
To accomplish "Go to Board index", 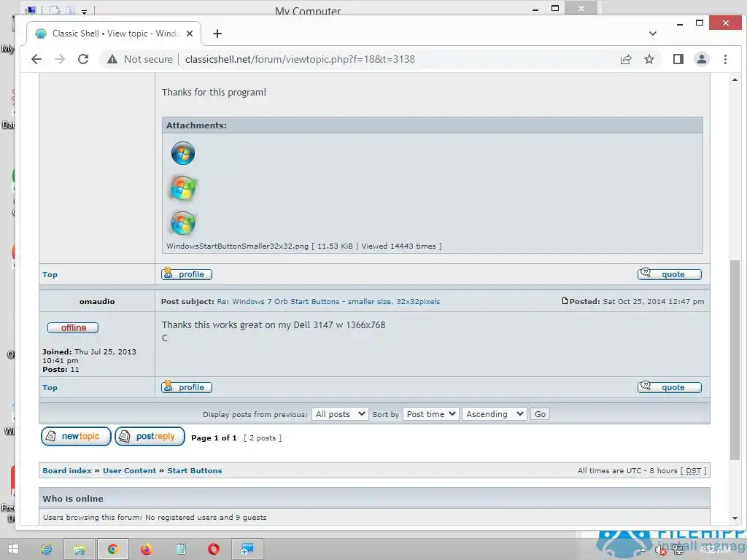I will 66,470.
